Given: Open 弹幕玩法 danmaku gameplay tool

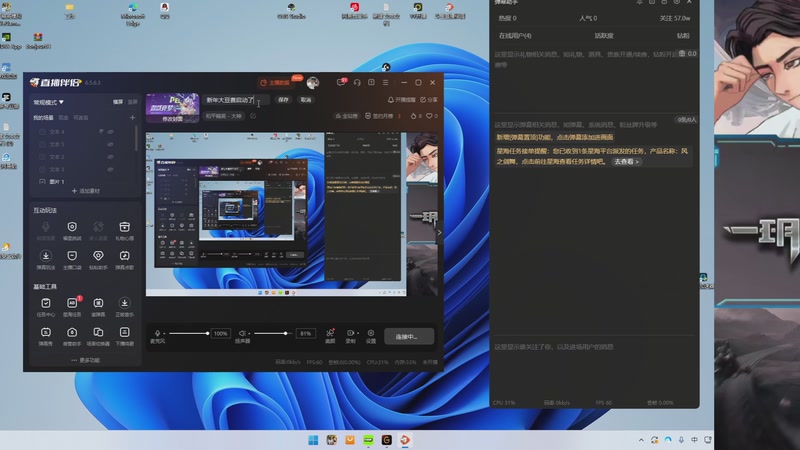Looking at the screenshot, I should [x=45, y=260].
